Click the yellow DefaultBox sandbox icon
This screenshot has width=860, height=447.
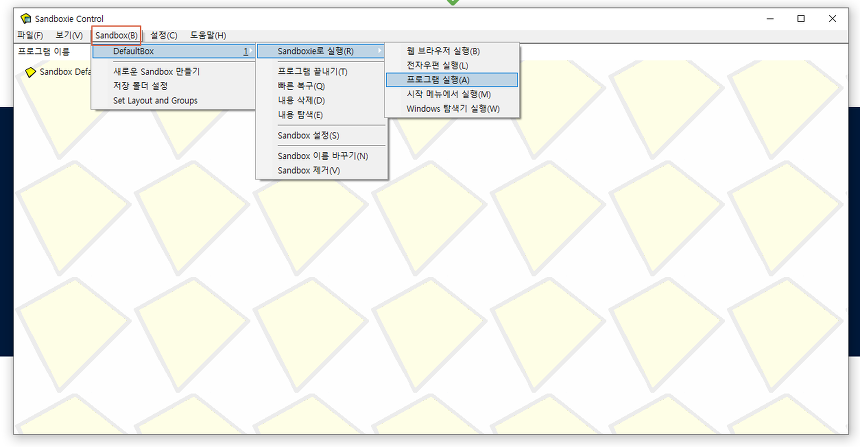coord(30,72)
